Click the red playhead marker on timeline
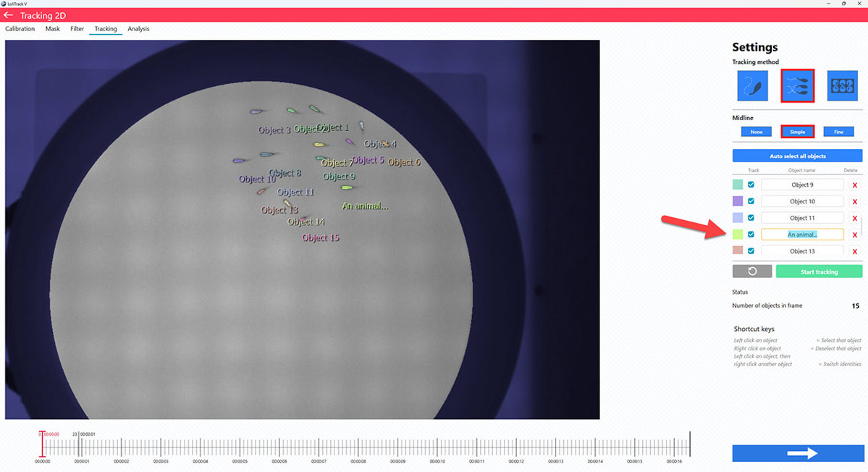The height and width of the screenshot is (472, 868). [x=41, y=444]
